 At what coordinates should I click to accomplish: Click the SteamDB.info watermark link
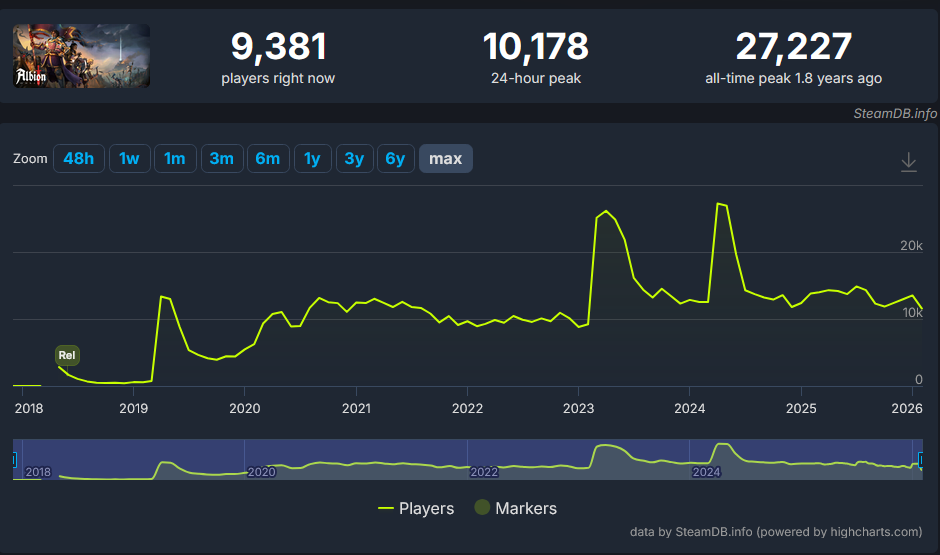[x=895, y=113]
